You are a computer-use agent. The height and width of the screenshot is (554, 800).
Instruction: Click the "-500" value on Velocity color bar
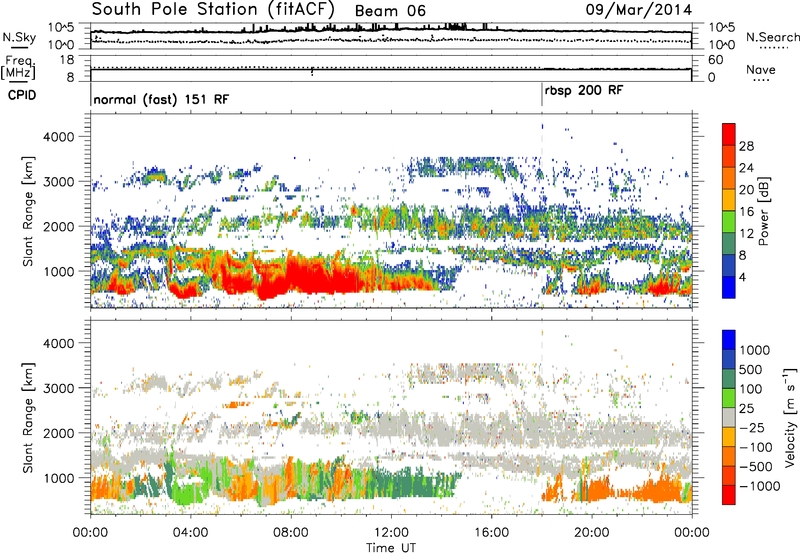coord(756,467)
